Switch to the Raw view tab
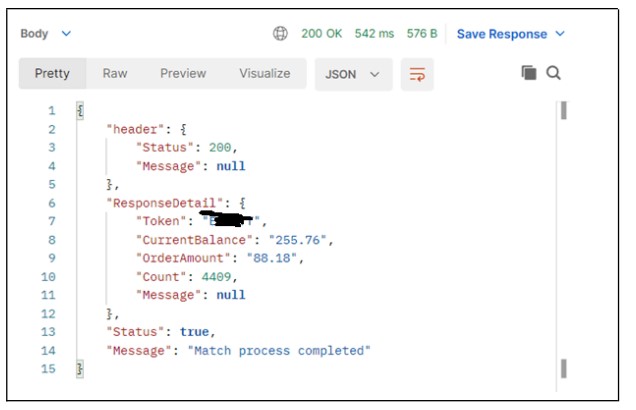 115,74
